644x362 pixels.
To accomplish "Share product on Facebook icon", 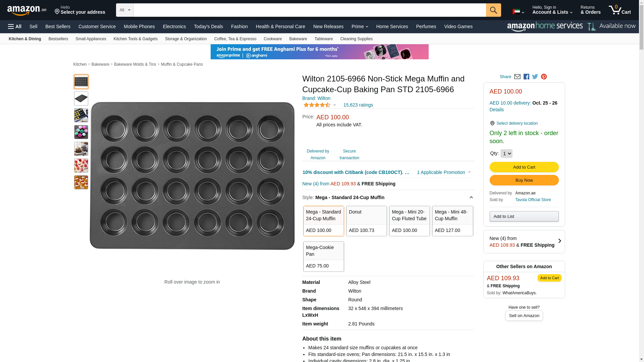I will (526, 77).
